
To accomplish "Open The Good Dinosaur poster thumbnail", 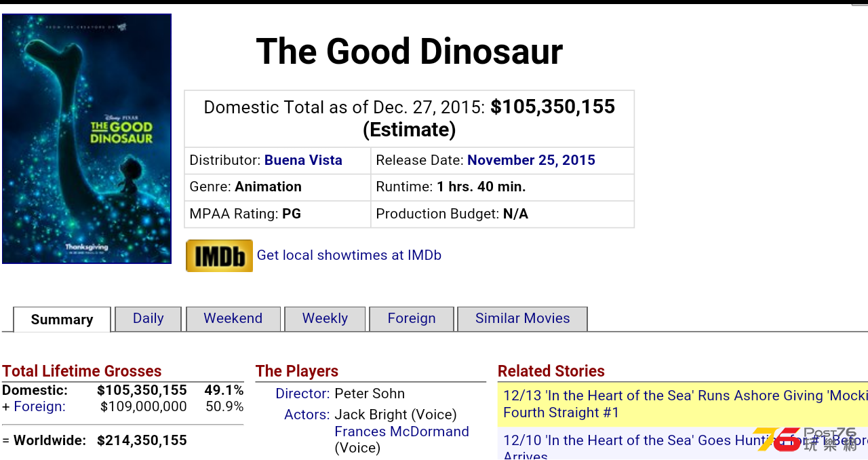I will coord(87,138).
